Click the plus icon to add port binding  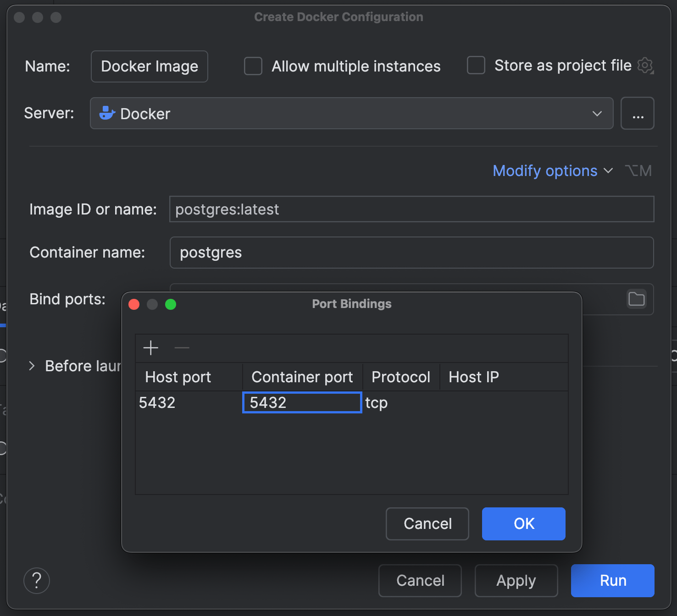(x=150, y=348)
